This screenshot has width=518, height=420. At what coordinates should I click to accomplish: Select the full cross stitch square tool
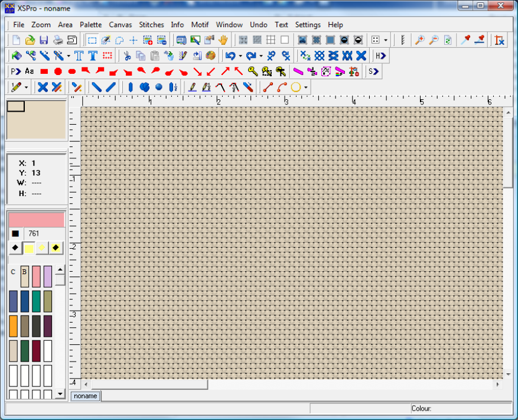click(x=44, y=71)
